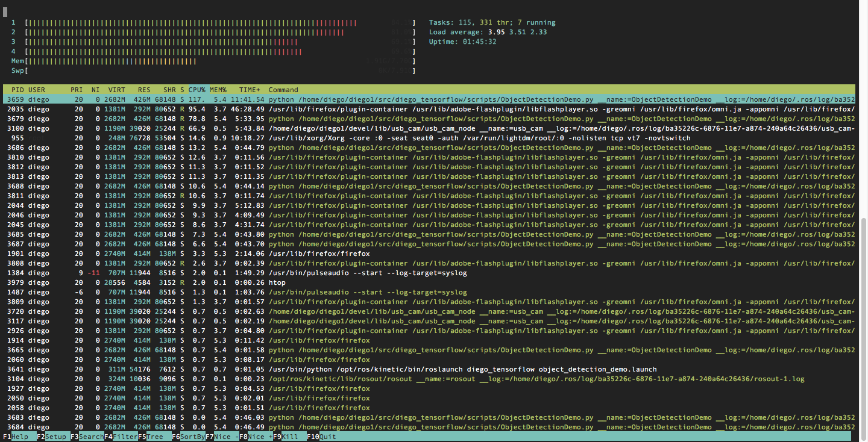Click F7 Nice - to lower niceness
The height and width of the screenshot is (442, 868).
tap(222, 437)
